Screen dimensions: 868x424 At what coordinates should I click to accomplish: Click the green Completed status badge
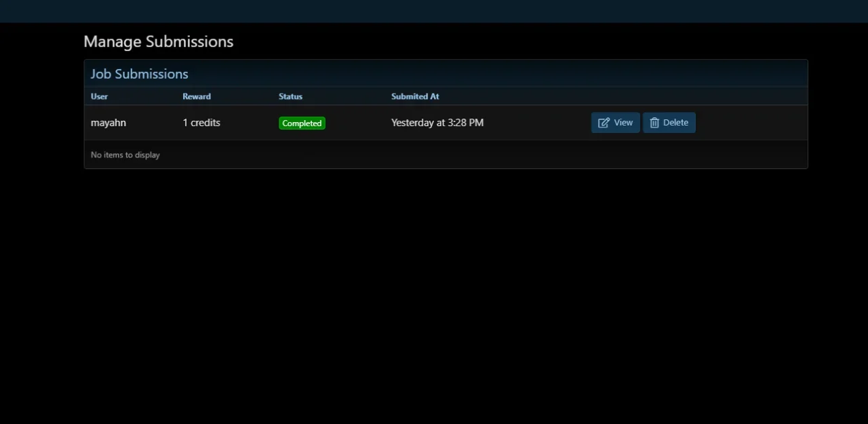302,123
